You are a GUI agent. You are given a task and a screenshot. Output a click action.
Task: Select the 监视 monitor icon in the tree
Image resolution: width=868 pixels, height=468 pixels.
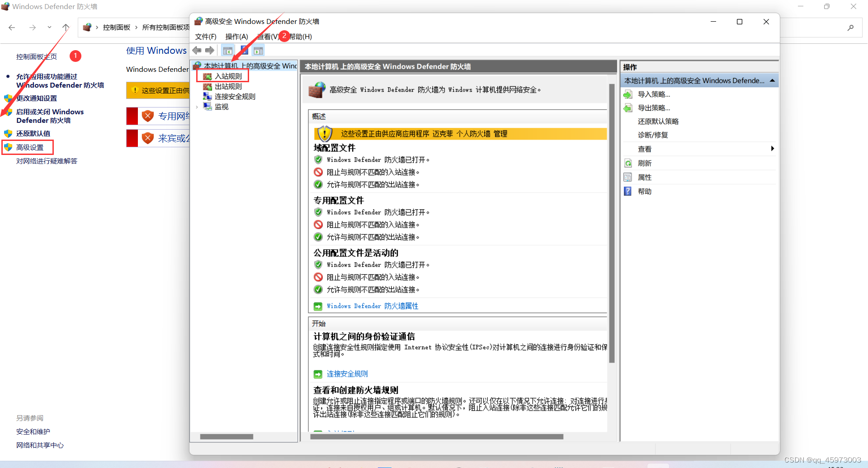coord(208,107)
